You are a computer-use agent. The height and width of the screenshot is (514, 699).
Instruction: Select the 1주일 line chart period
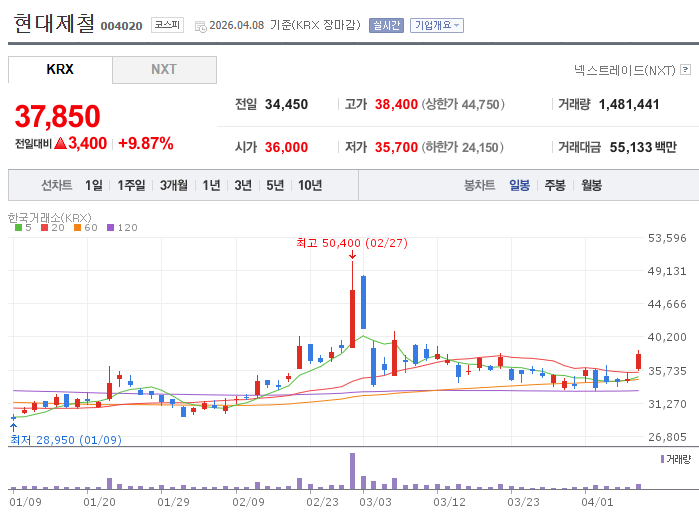[x=131, y=185]
